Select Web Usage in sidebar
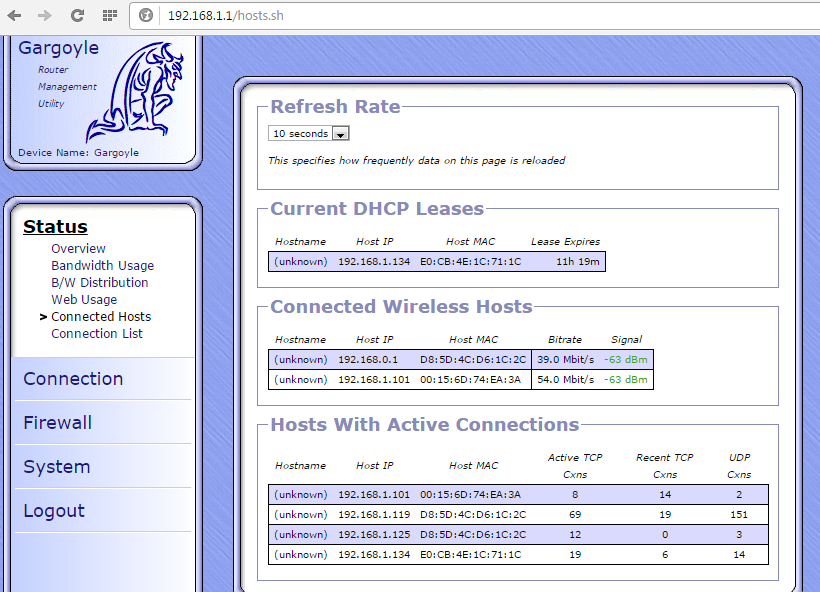Image resolution: width=820 pixels, height=592 pixels. click(x=84, y=300)
